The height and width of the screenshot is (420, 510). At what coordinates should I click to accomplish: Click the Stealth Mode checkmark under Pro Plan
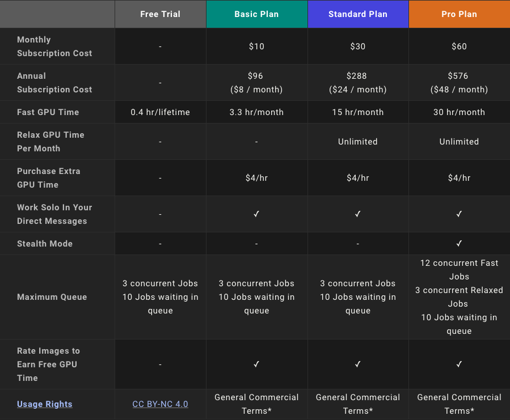pos(459,244)
